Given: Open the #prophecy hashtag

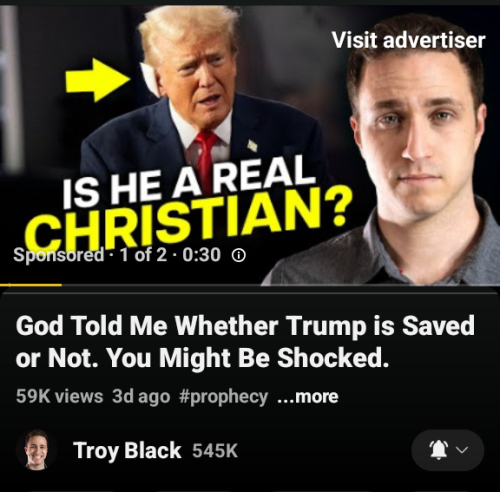Looking at the screenshot, I should 223,397.
